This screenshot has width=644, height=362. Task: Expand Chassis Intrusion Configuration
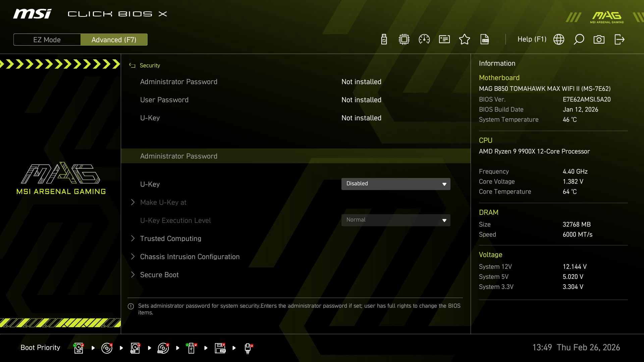190,256
